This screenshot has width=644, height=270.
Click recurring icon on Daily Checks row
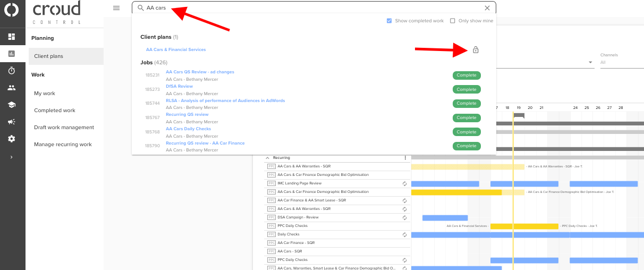pos(404,234)
